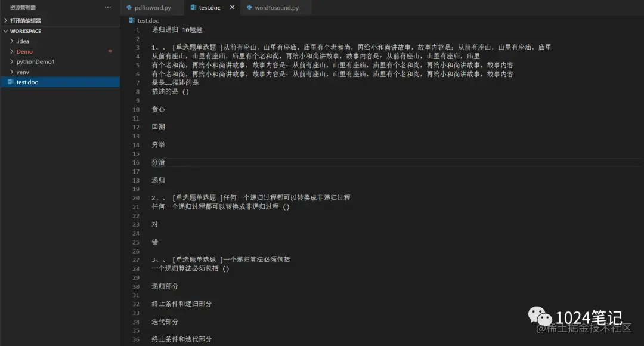Switch to the wordtosound.py tab
The height and width of the screenshot is (346, 644).
coord(275,8)
